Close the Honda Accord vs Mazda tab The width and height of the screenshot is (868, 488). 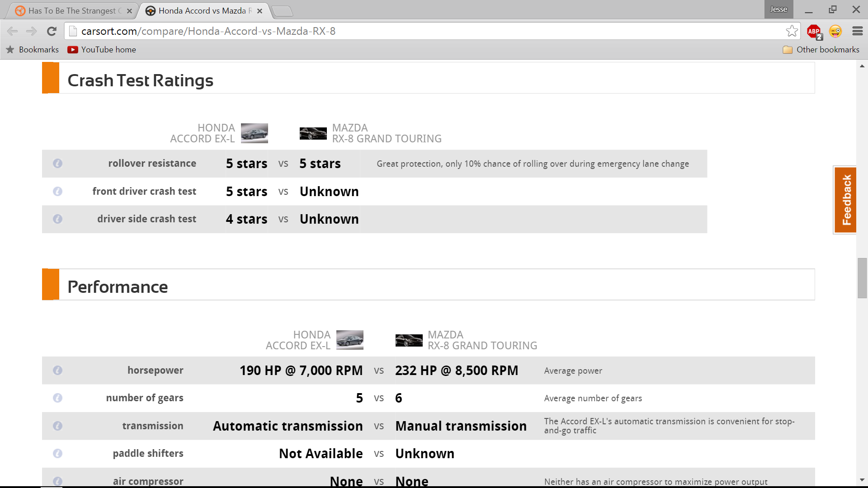pyautogui.click(x=259, y=11)
